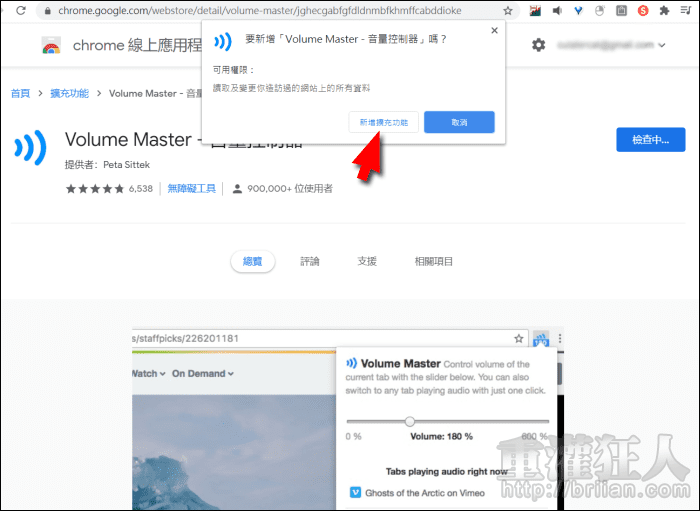Click the red S extension icon
Image resolution: width=700 pixels, height=511 pixels.
coord(642,10)
